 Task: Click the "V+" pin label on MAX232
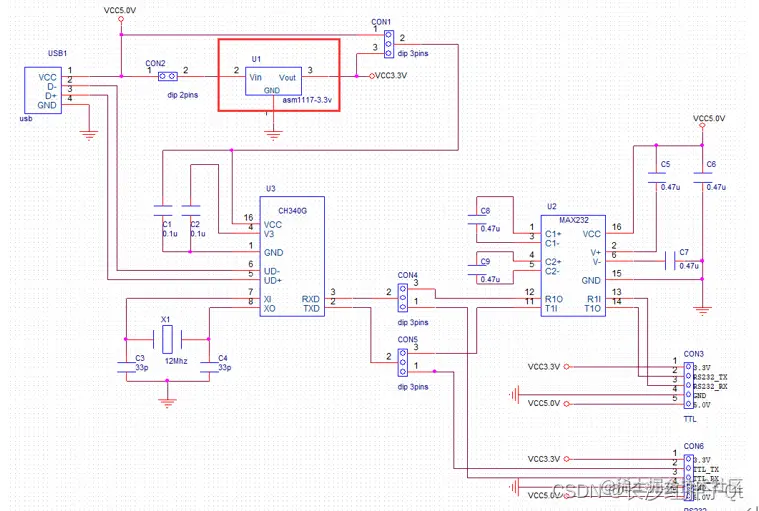(595, 253)
